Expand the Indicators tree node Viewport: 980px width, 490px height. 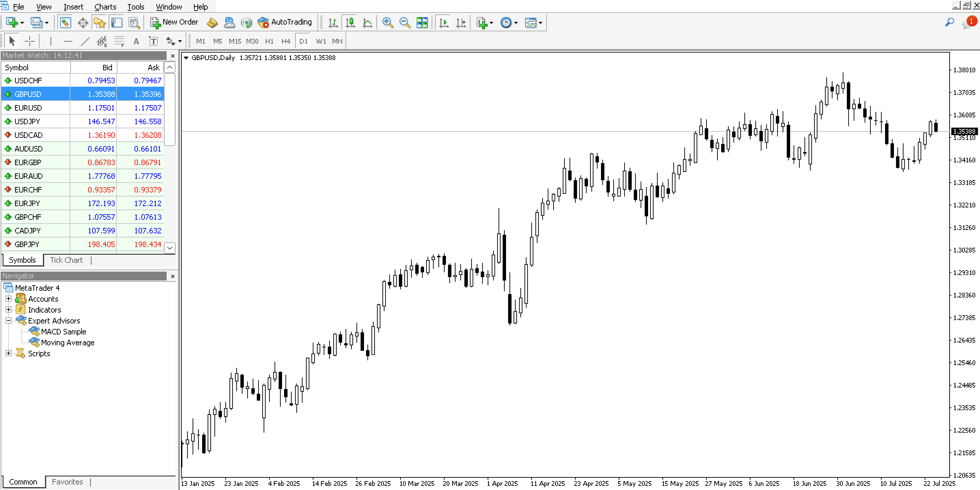[9, 309]
